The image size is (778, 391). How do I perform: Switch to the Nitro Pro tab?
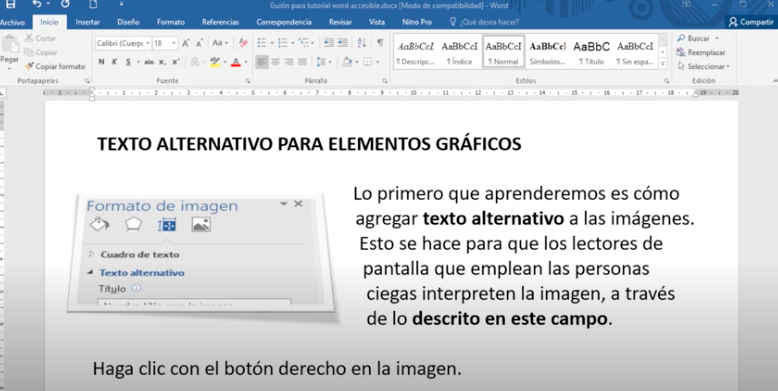point(417,22)
